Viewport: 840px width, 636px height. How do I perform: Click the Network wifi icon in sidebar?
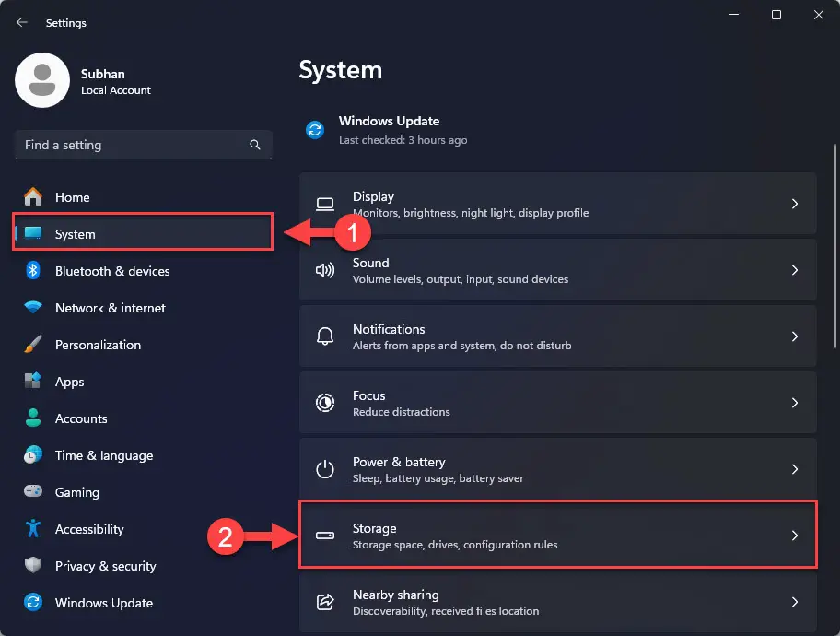tap(33, 307)
